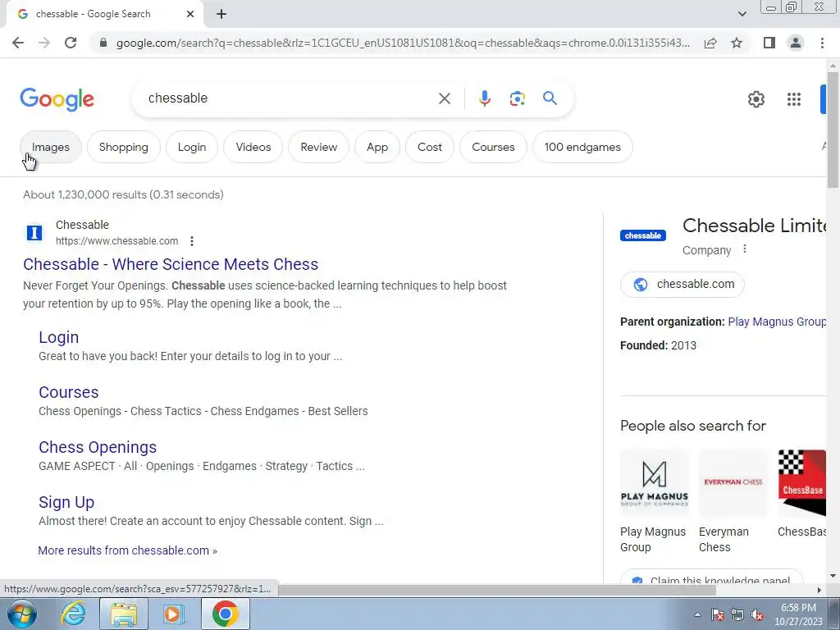Click the taskbar clock showing 6:58 PM
Screen dimensions: 840x630
798,614
